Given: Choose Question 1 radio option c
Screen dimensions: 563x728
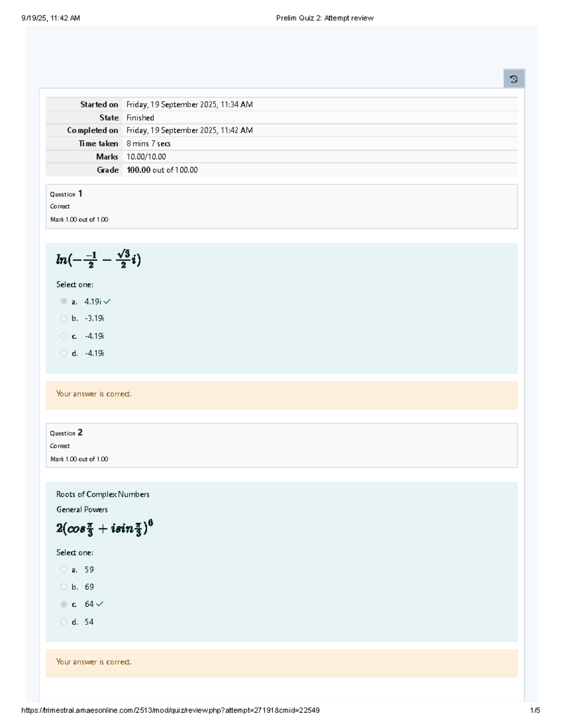Looking at the screenshot, I should tap(64, 336).
